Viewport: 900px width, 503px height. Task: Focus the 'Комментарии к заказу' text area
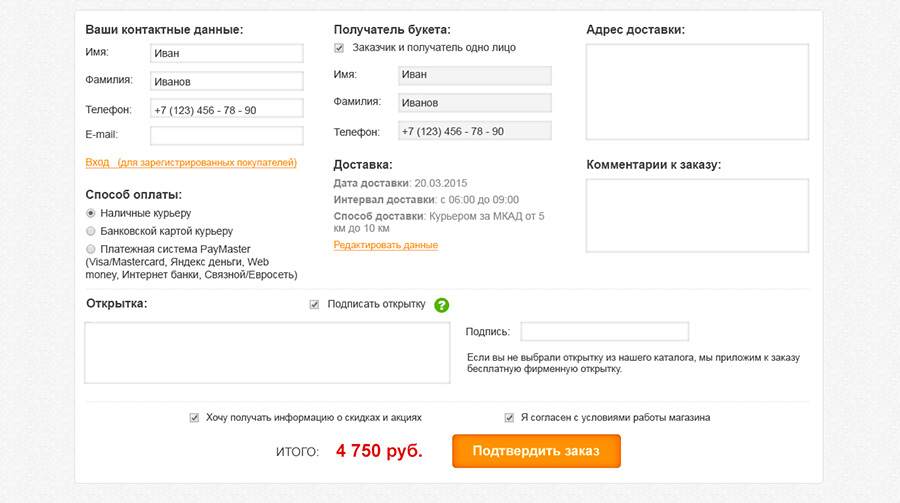pos(697,216)
